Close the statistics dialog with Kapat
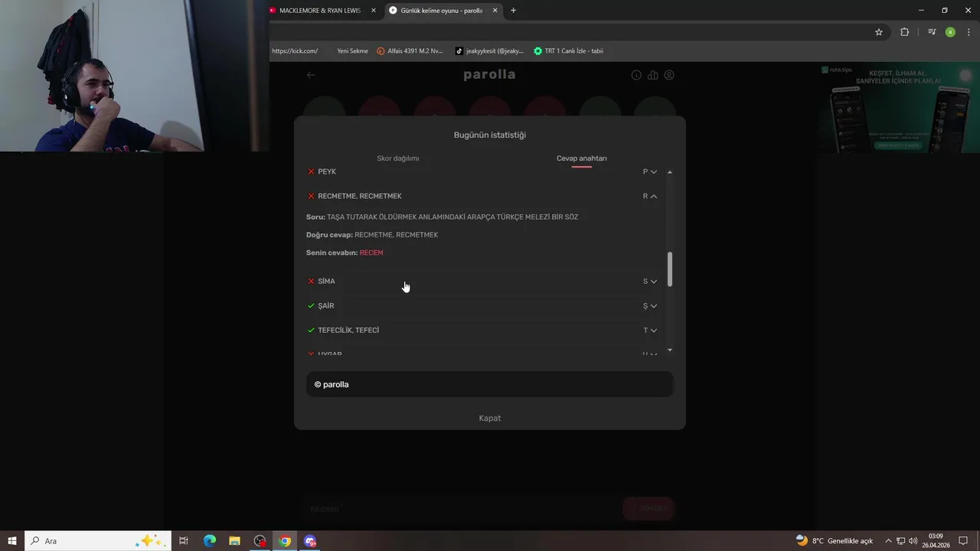The width and height of the screenshot is (980, 551). (490, 418)
